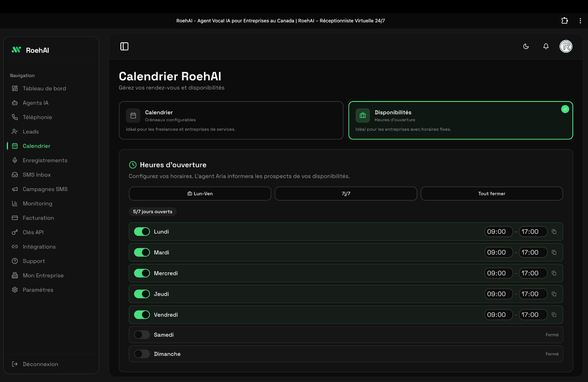Open Leads in sidebar
Viewport: 588px width, 382px height.
pos(51,132)
